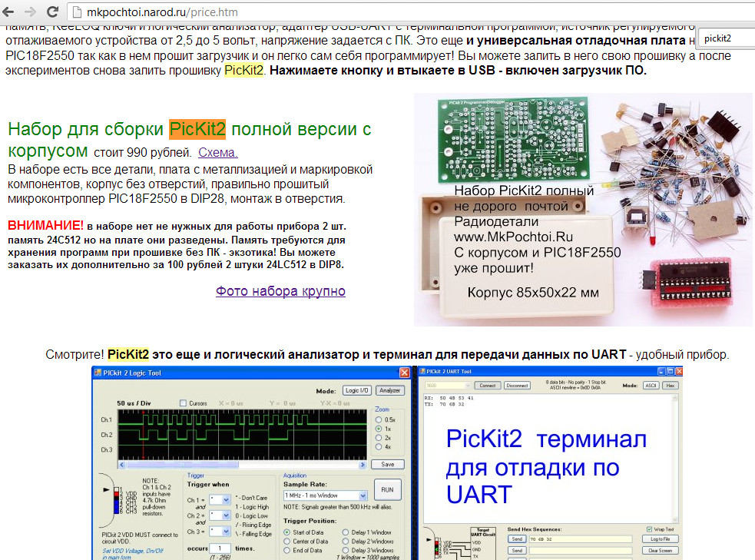
Task: Open the Фото набора крупно link
Action: tap(280, 291)
